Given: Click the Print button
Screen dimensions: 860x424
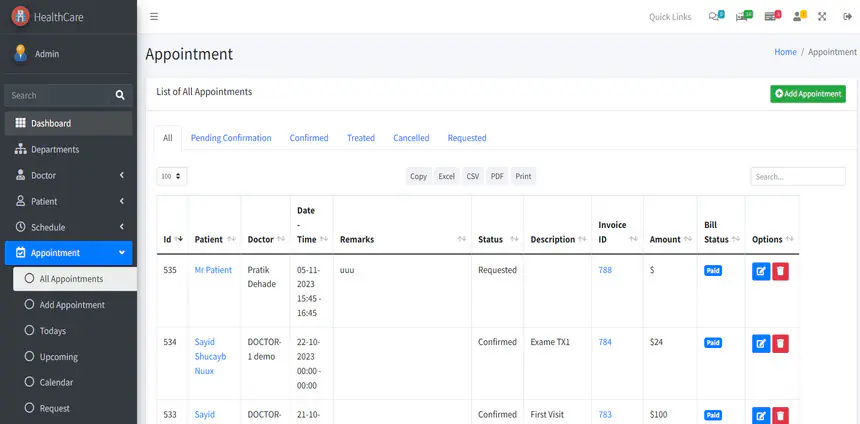Looking at the screenshot, I should coord(523,176).
